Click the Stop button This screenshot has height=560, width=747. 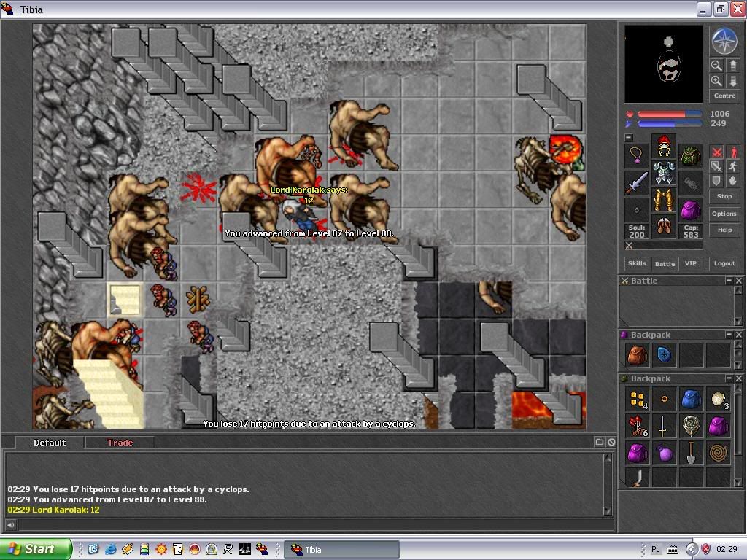click(x=724, y=196)
